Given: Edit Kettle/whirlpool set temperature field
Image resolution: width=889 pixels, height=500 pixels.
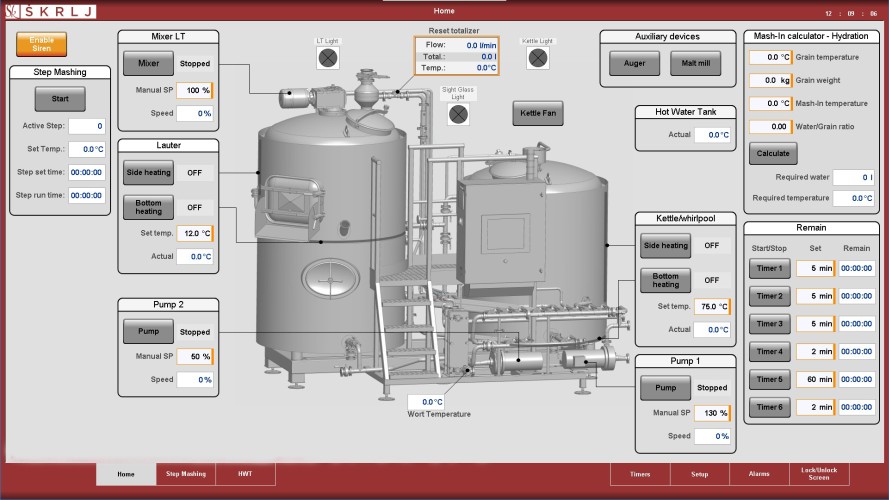Looking at the screenshot, I should pos(712,306).
